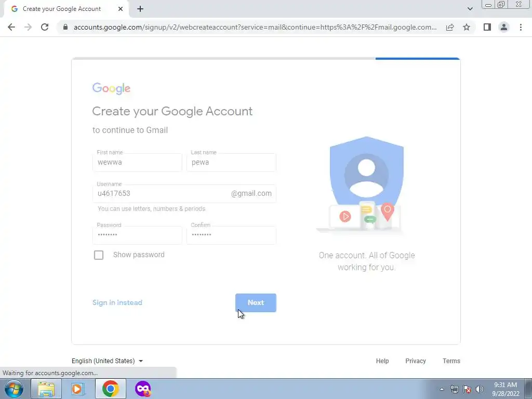The height and width of the screenshot is (399, 532).
Task: Click the Password field
Action: click(137, 235)
